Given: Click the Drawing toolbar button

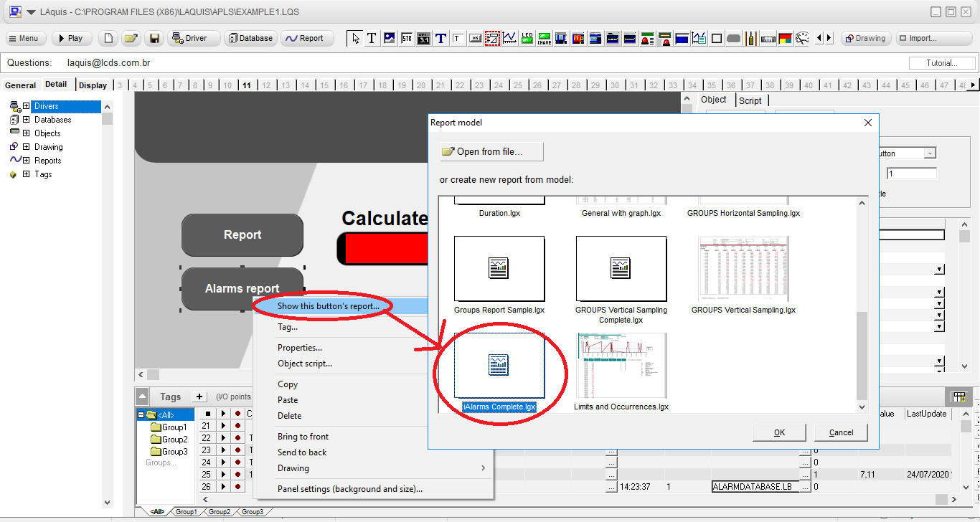Looking at the screenshot, I should 865,38.
